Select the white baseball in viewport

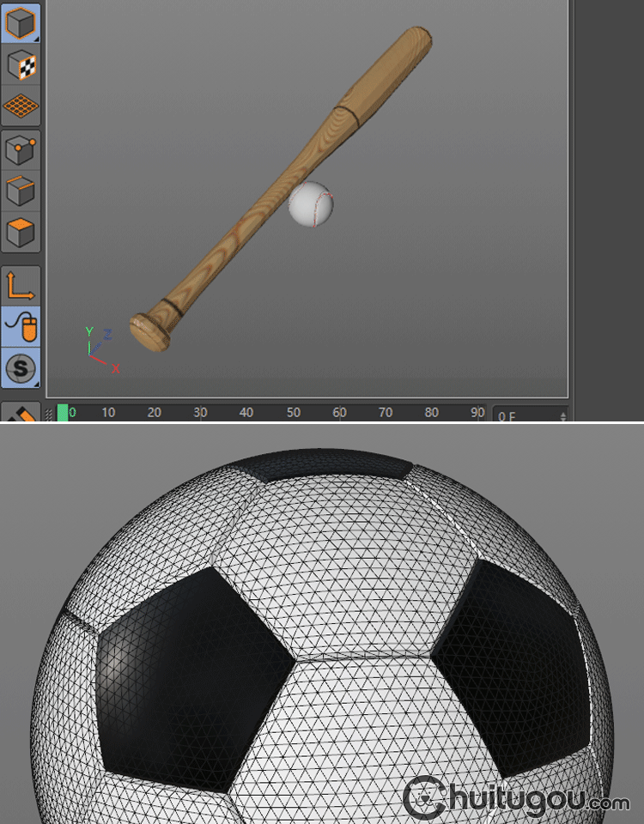coord(311,204)
